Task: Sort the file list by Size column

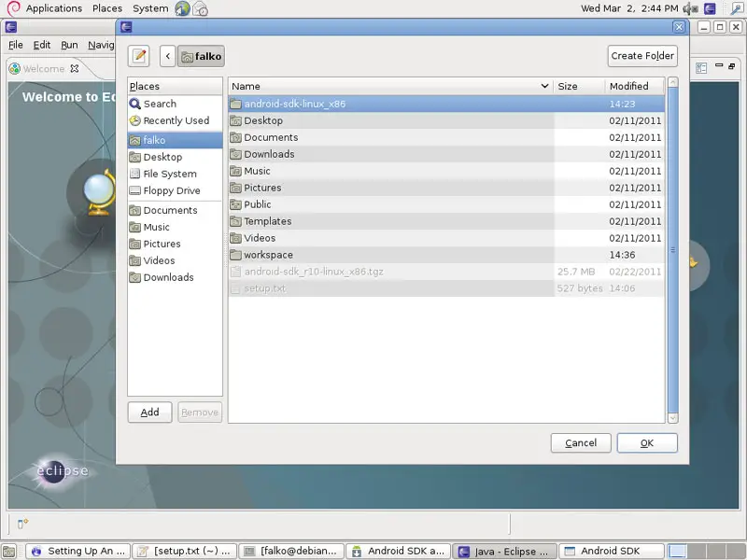Action: [579, 86]
